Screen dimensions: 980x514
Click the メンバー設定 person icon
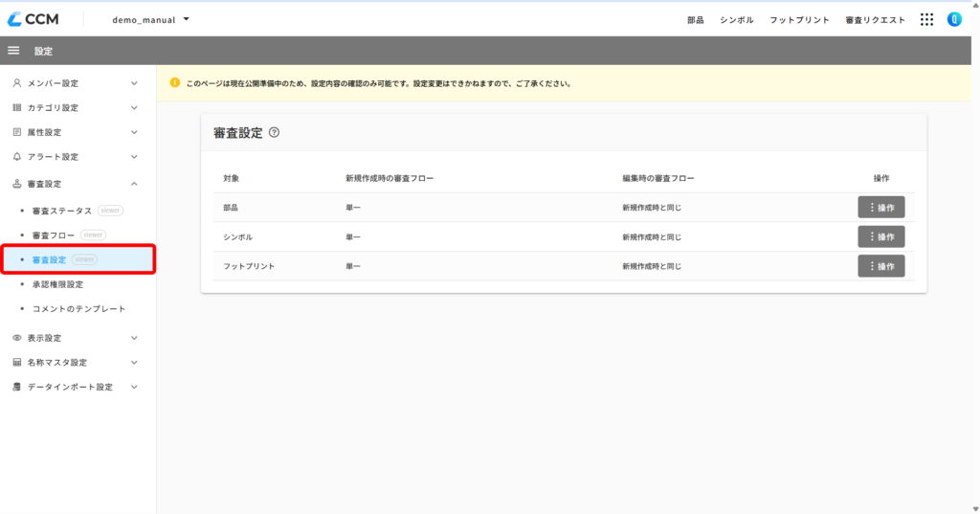(x=17, y=83)
